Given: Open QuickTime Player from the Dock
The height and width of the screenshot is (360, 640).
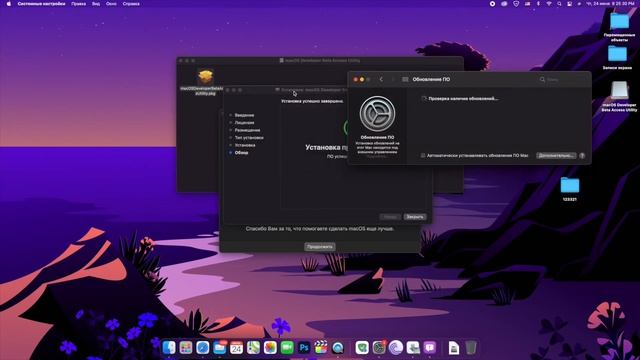Looking at the screenshot, I should pyautogui.click(x=338, y=347).
